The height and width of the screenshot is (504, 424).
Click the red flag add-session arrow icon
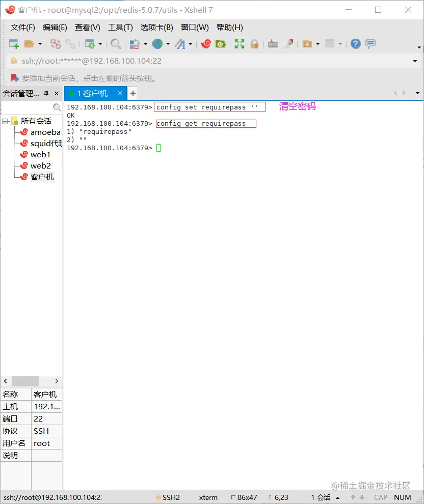[x=14, y=78]
